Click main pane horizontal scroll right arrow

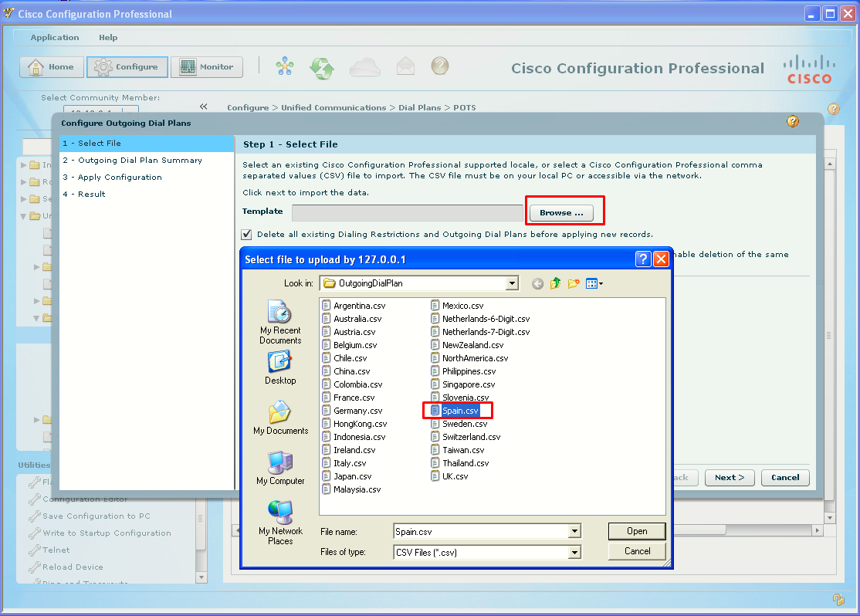click(x=818, y=530)
